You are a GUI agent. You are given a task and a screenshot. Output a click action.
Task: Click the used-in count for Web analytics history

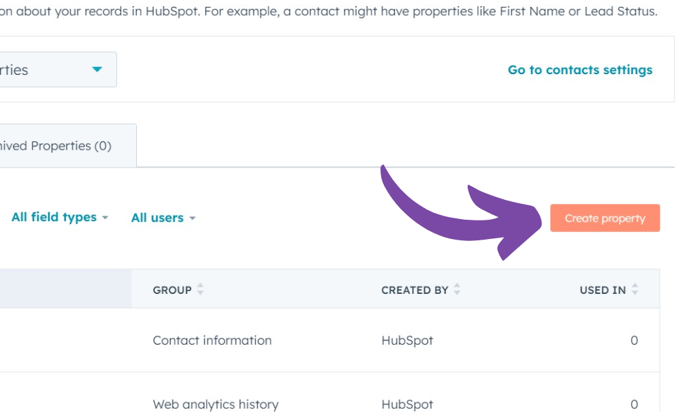pyautogui.click(x=634, y=404)
